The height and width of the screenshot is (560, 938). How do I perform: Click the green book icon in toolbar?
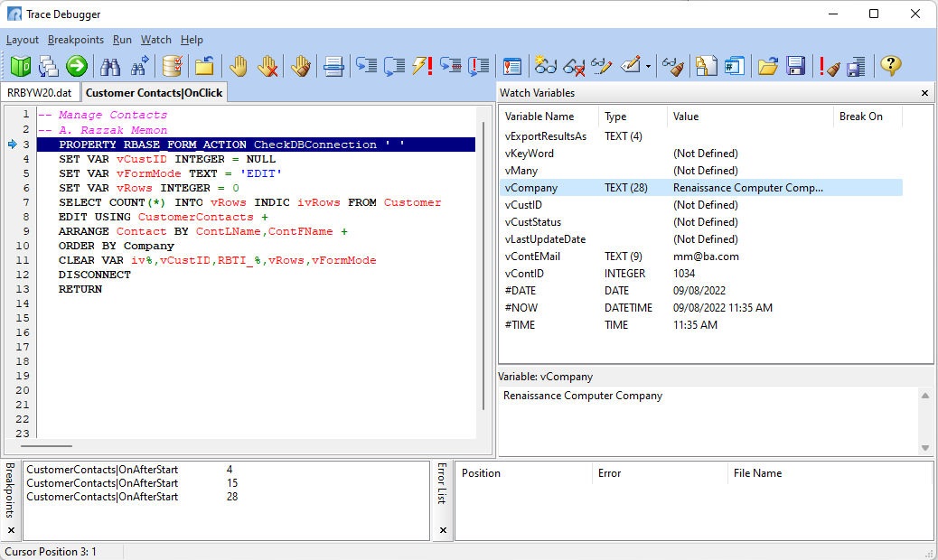tap(21, 66)
